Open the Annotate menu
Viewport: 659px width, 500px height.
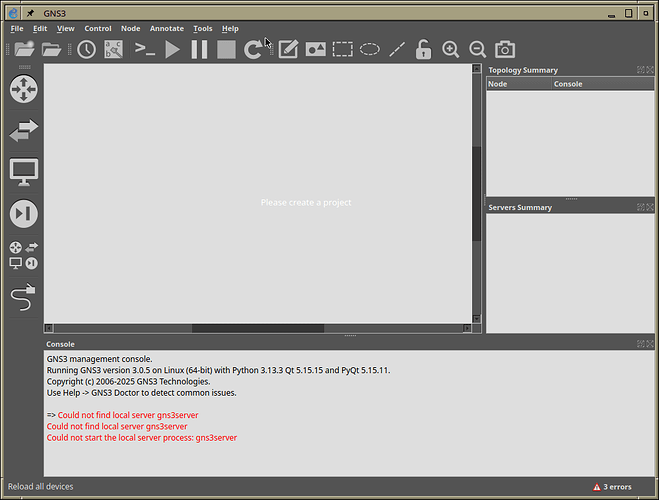(x=167, y=29)
